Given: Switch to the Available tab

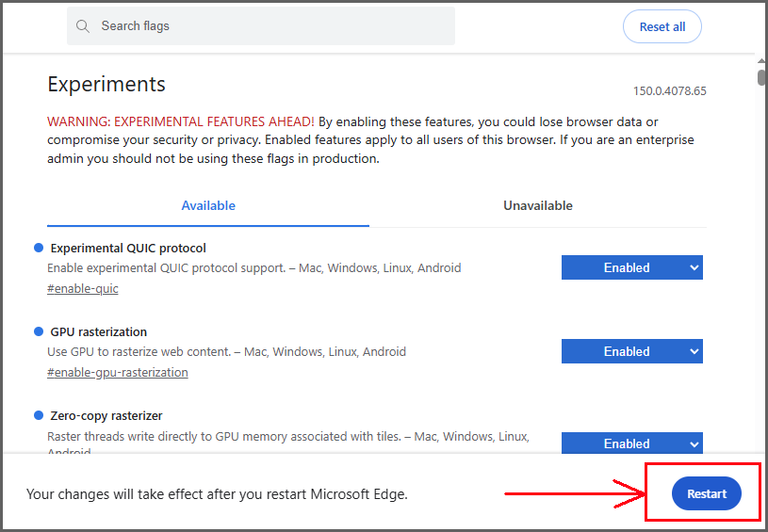Looking at the screenshot, I should tap(208, 205).
